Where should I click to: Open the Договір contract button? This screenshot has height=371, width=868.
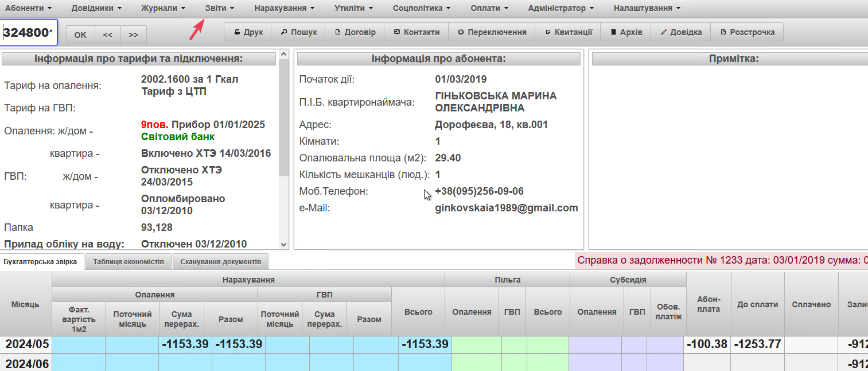355,32
